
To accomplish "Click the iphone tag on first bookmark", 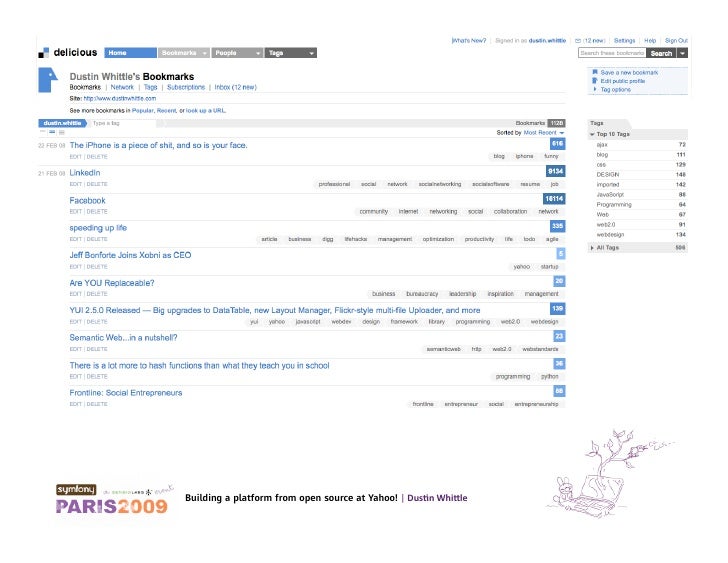I will (524, 156).
